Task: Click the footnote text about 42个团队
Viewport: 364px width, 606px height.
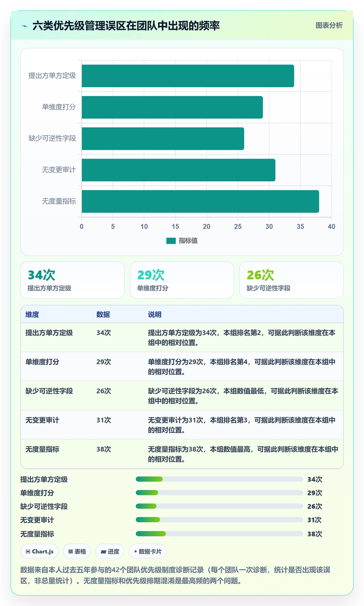Action: coord(175,575)
